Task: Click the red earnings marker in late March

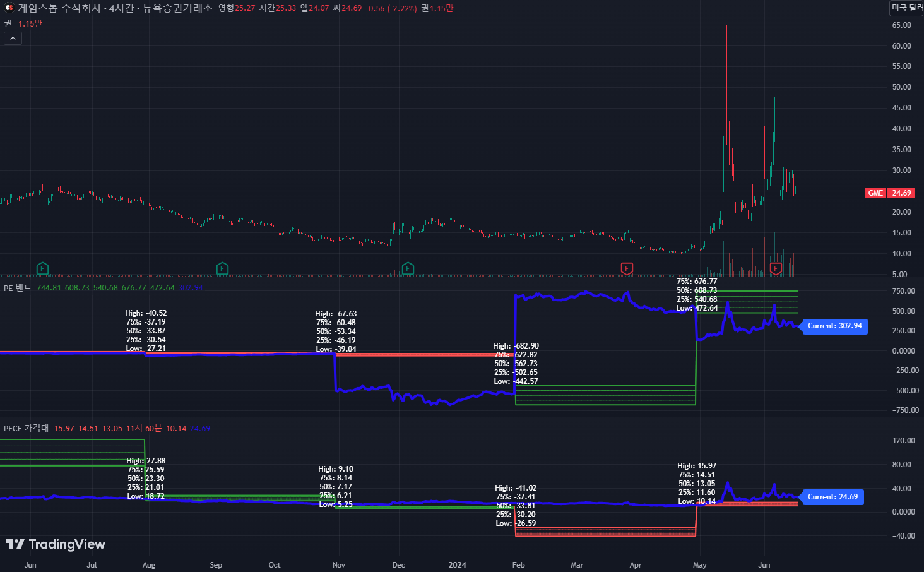Action: (x=627, y=268)
